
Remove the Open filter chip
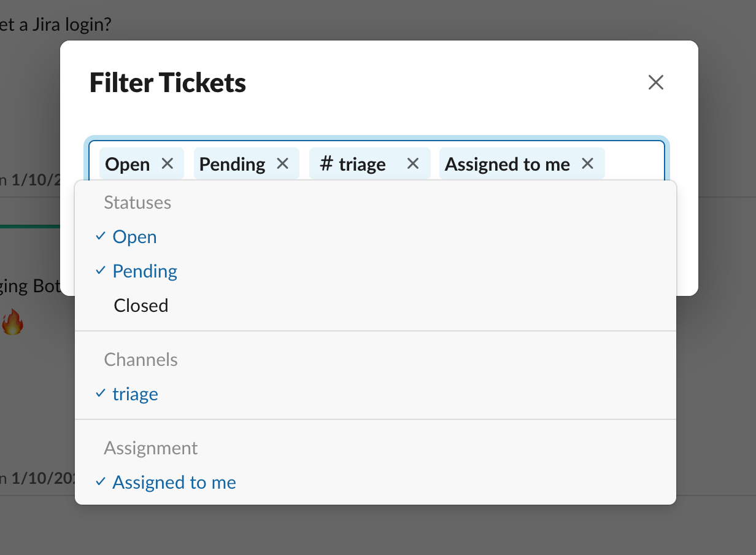pos(168,163)
